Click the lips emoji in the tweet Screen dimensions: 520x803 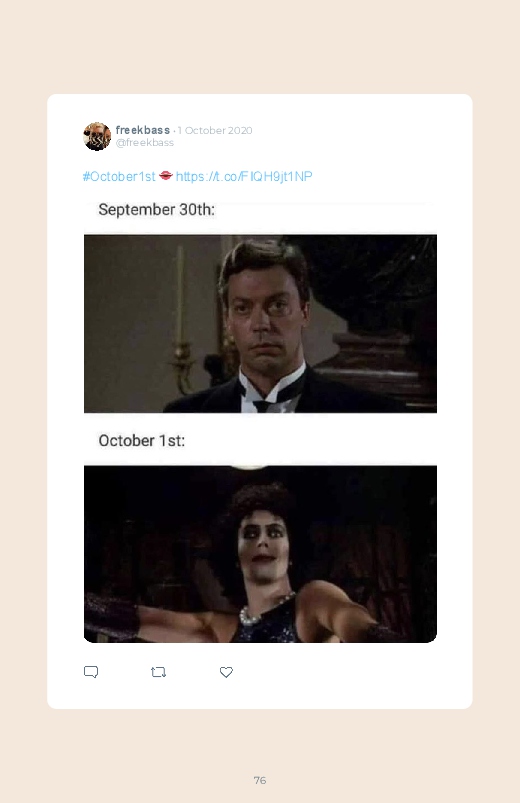point(165,176)
